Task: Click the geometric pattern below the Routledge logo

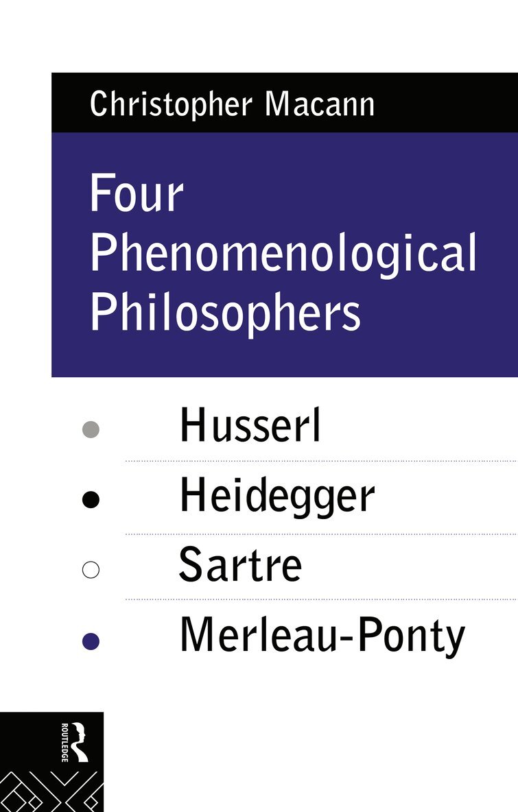Action: tap(51, 787)
